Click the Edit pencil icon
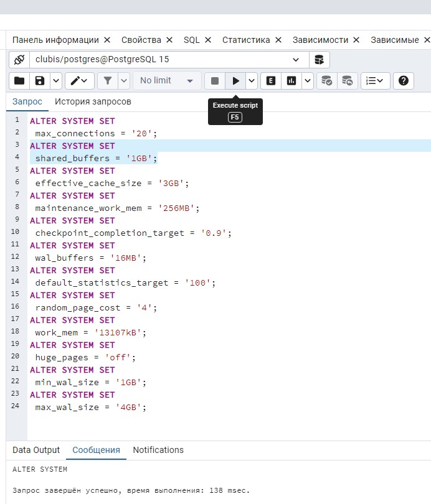 [80, 81]
